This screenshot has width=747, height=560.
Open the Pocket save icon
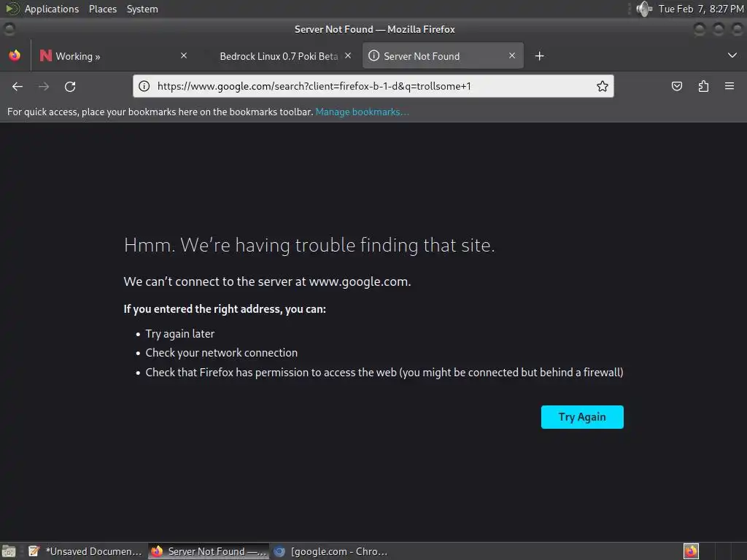tap(676, 86)
